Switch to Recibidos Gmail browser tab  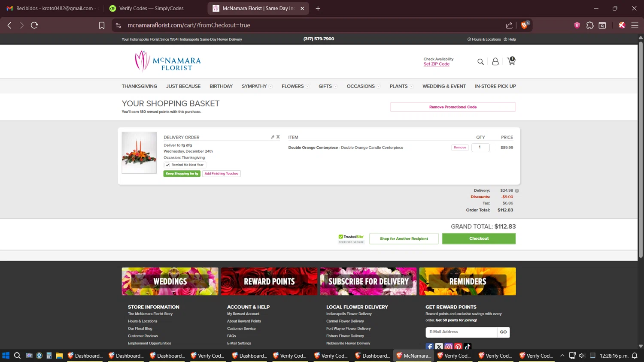[x=52, y=8]
